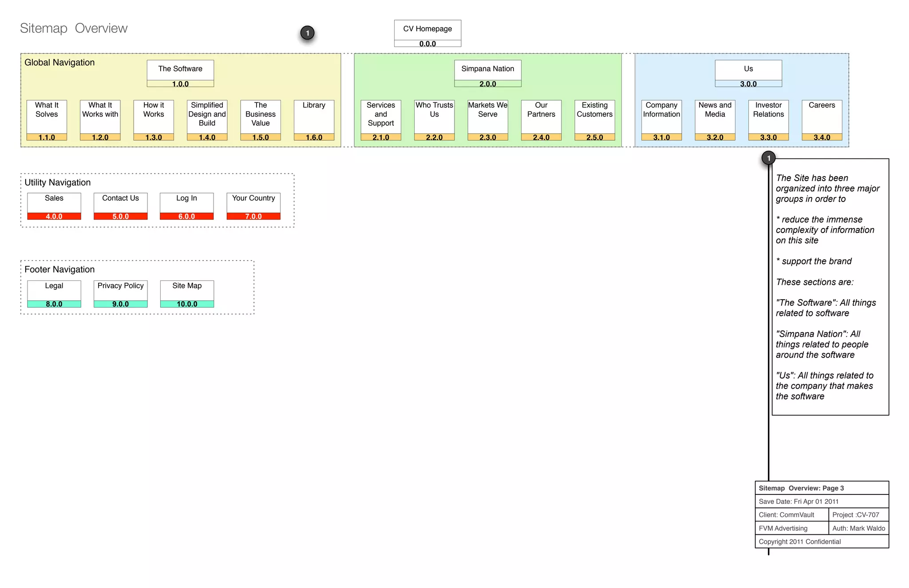Click the Us 3.0.0 node
The width and height of the screenshot is (909, 588).
748,73
